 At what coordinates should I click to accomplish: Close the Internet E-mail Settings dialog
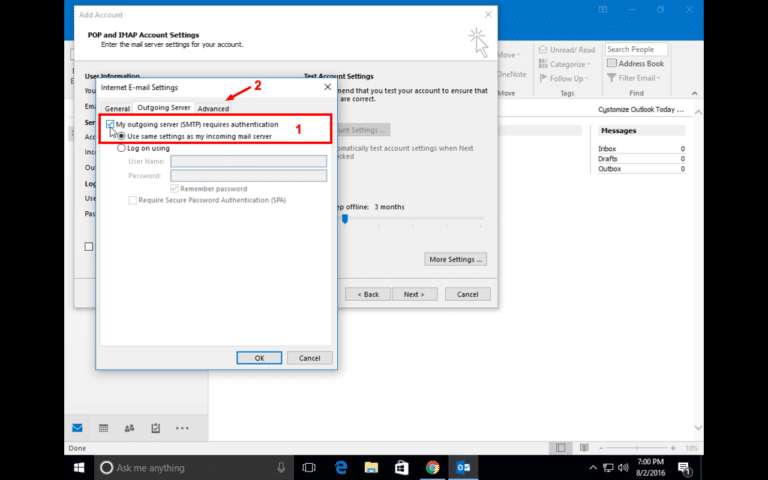[328, 87]
